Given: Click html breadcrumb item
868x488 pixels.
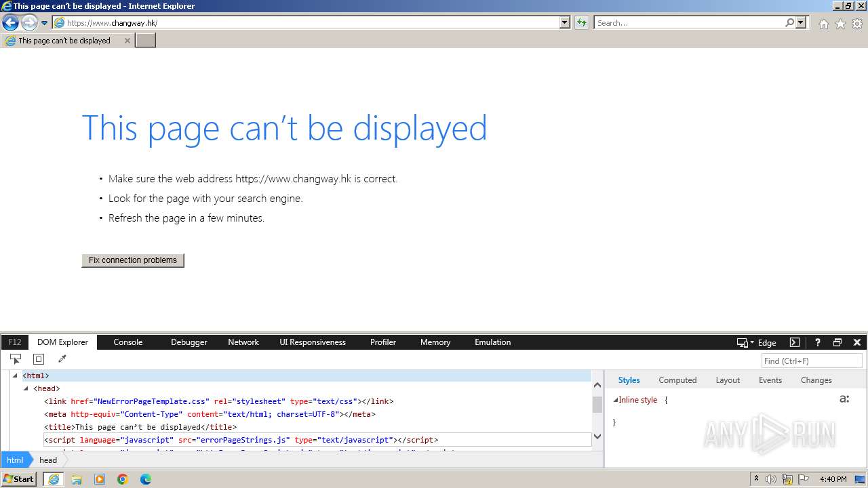Looking at the screenshot, I should pos(15,460).
